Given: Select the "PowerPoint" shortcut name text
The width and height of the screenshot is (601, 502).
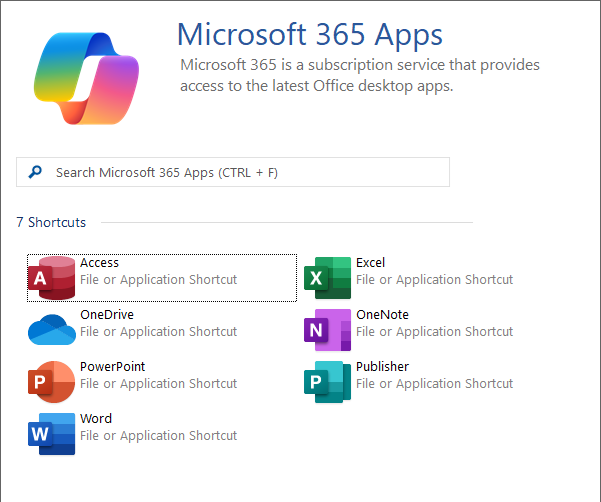Looking at the screenshot, I should coord(110,367).
